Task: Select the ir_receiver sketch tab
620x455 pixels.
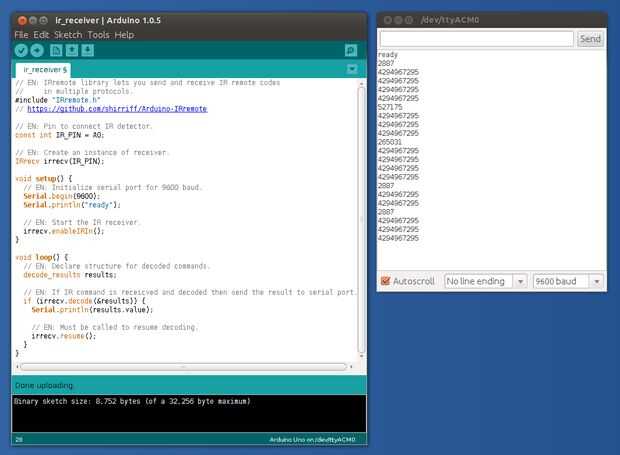Action: tap(43, 70)
